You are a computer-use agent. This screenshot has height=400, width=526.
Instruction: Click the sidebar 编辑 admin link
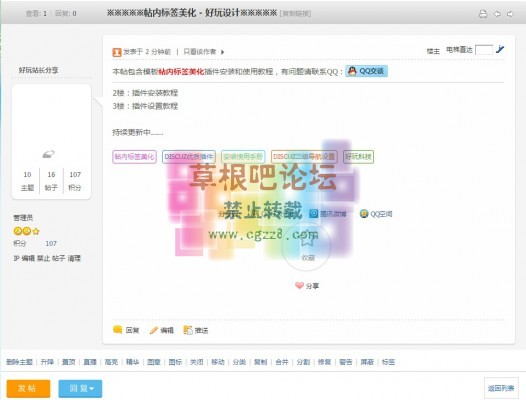[28, 258]
